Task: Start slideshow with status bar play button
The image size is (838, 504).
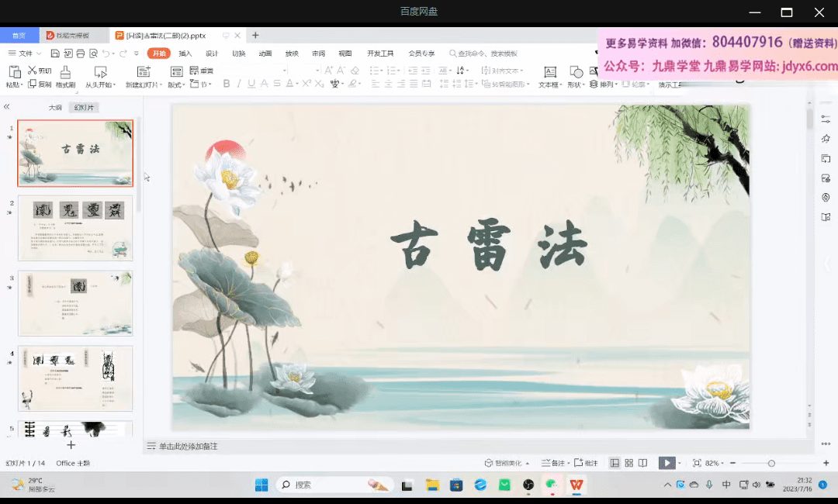Action: [666, 463]
